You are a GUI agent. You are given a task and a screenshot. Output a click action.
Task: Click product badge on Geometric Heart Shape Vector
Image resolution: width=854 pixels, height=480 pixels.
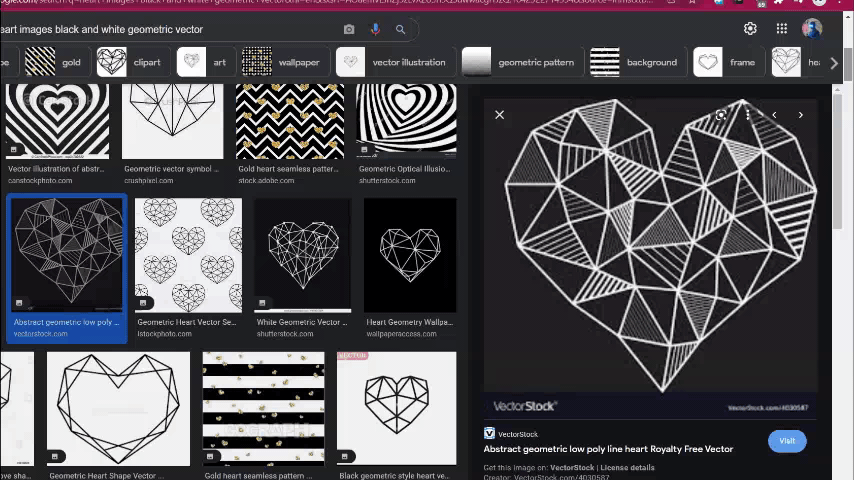55,457
